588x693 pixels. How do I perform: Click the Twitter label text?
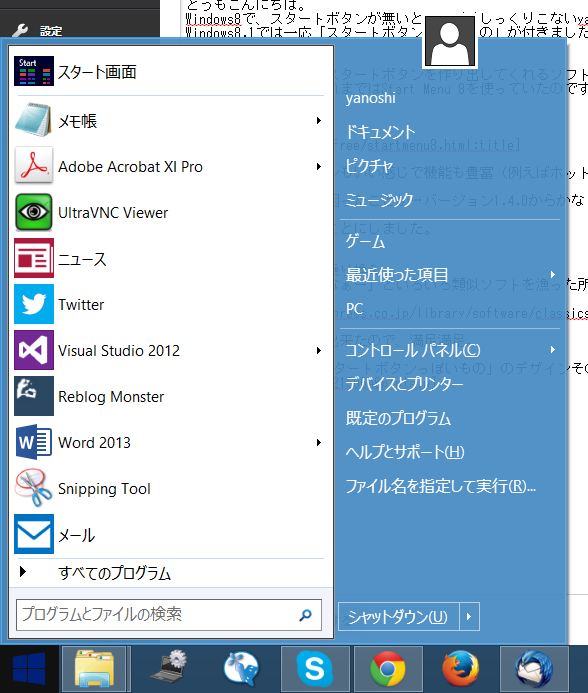click(81, 305)
